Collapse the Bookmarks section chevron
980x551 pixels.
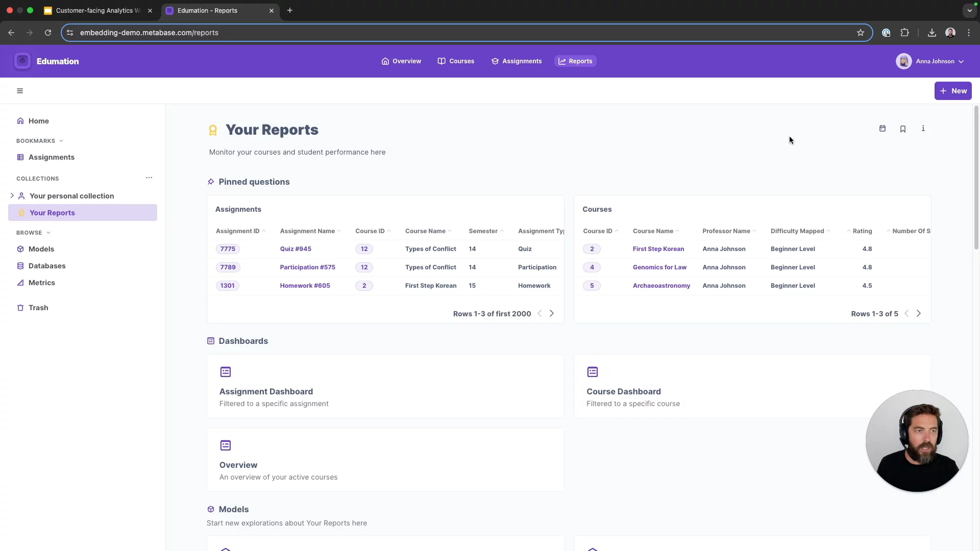click(x=61, y=141)
